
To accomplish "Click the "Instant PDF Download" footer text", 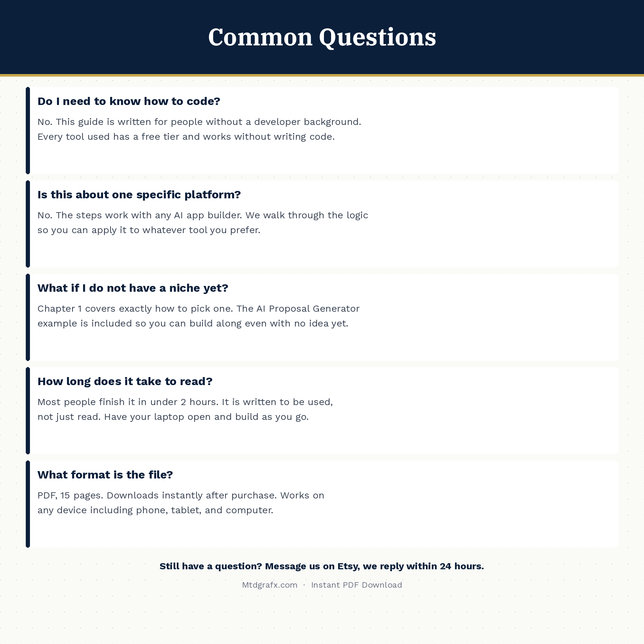I will coord(356,585).
